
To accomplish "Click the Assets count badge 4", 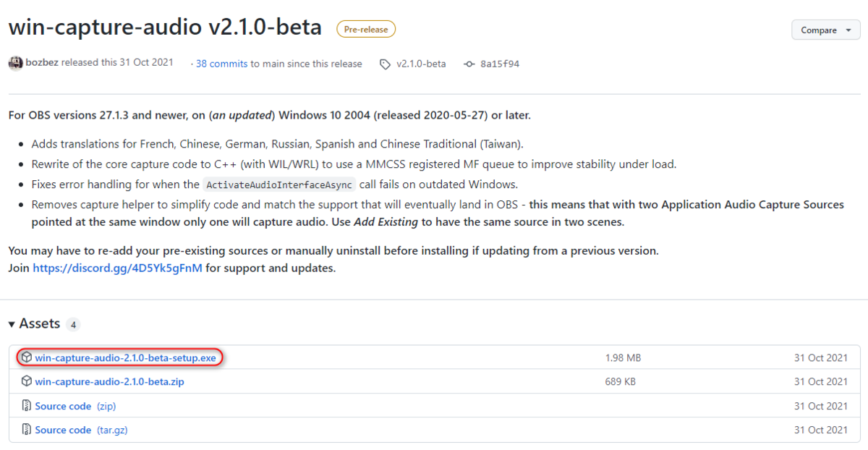I will 73,325.
